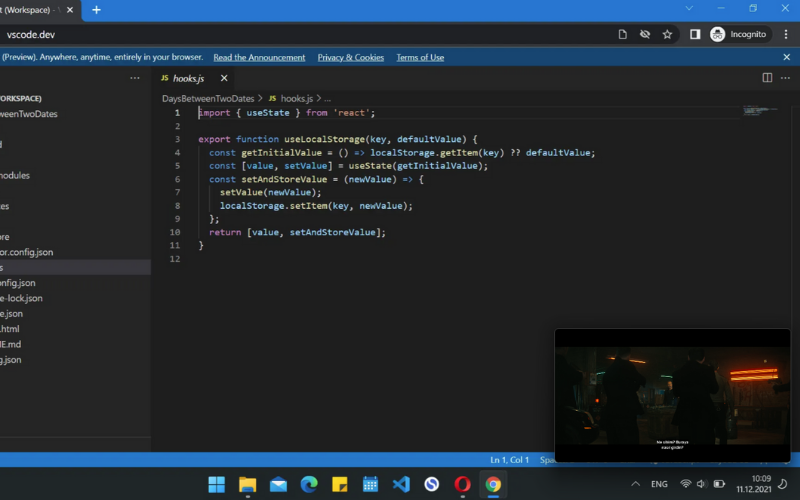This screenshot has height=500, width=800.
Task: Toggle the Chrome side panel icon
Action: point(695,34)
